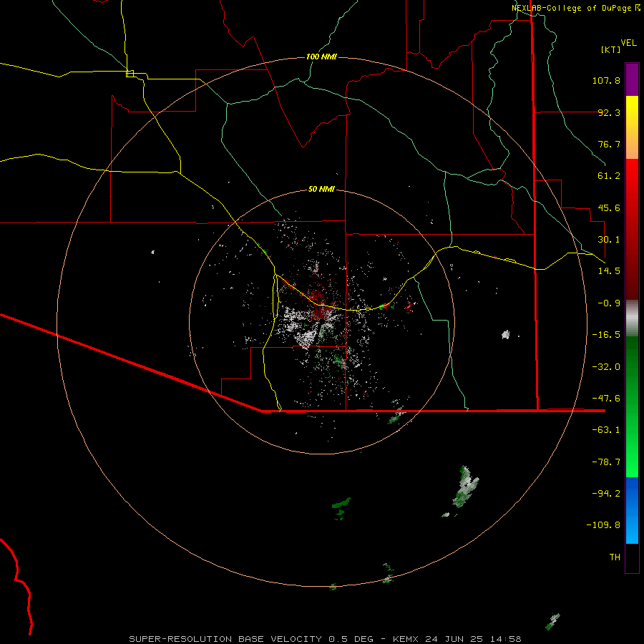This screenshot has height=644, width=644.
Task: Click the 14.5 legend value
Action: [609, 271]
